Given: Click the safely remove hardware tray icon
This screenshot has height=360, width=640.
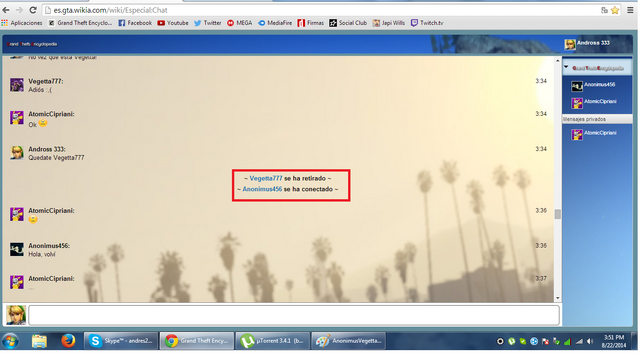Looking at the screenshot, I should point(556,341).
